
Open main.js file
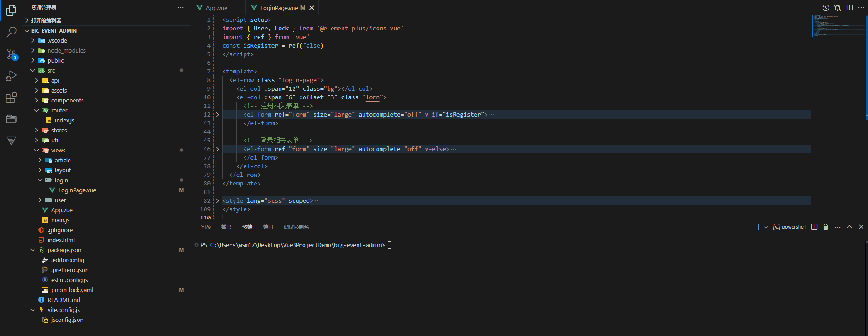pyautogui.click(x=107, y=220)
